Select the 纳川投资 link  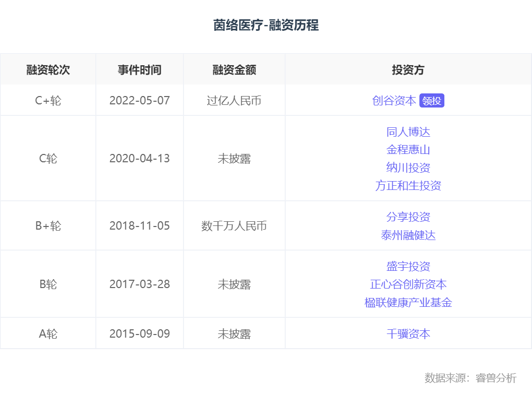pos(408,168)
